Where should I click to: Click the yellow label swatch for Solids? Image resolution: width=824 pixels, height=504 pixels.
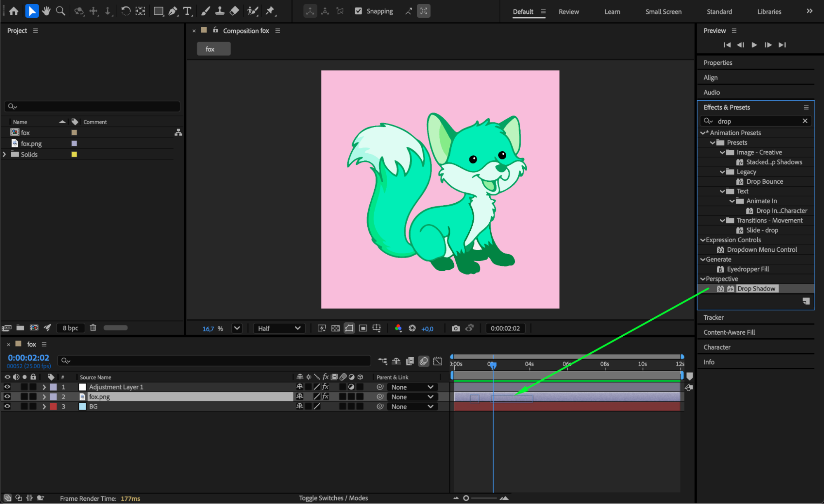[x=74, y=154]
